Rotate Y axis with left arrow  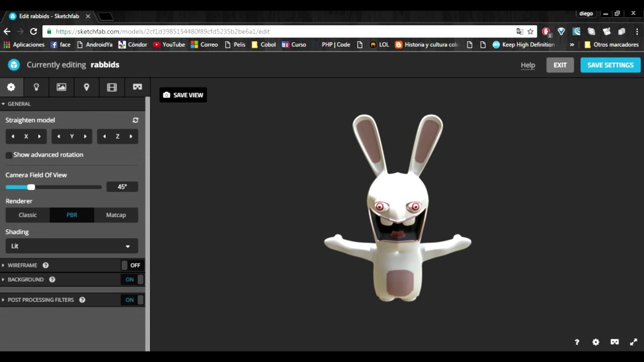coord(59,136)
